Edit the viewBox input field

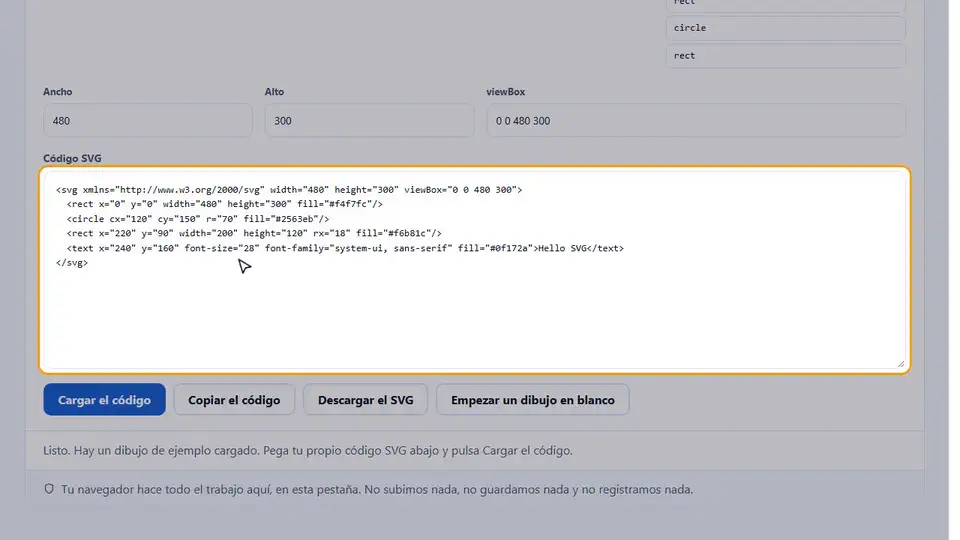point(696,121)
